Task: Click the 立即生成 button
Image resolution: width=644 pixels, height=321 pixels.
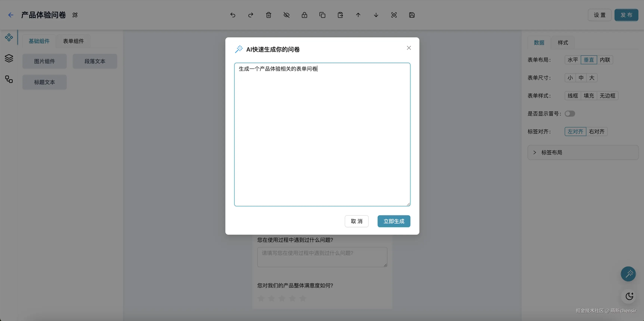Action: tap(394, 221)
